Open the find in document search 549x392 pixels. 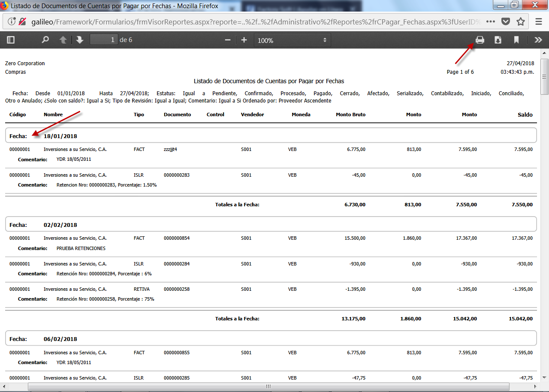[x=45, y=40]
